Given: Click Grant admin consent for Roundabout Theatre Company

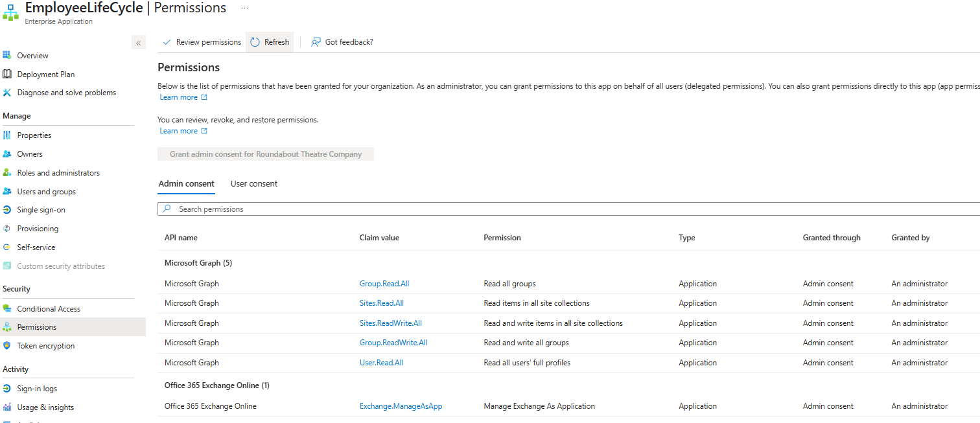Looking at the screenshot, I should [266, 154].
